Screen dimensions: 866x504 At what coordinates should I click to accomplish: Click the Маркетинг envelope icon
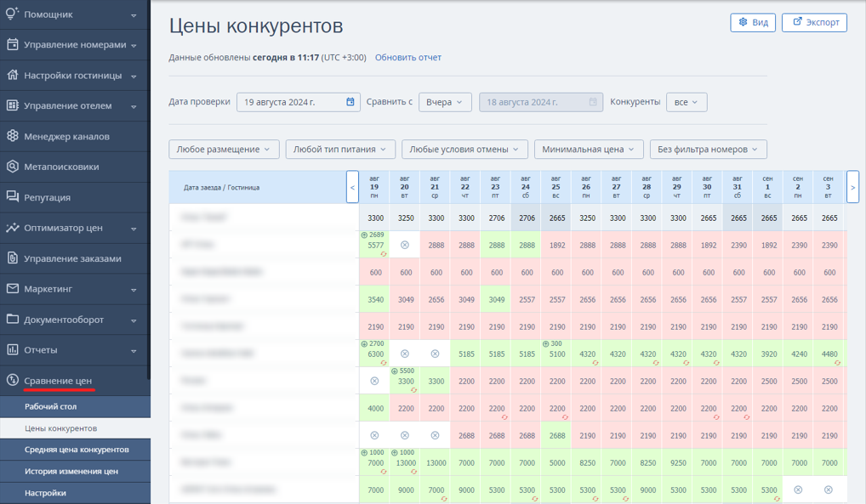point(12,288)
